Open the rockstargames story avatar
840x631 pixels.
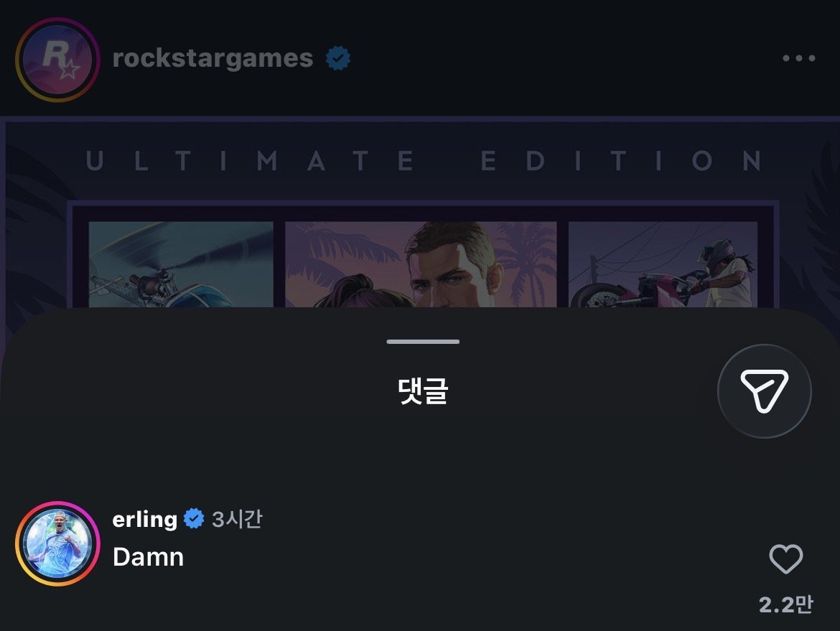coord(58,59)
